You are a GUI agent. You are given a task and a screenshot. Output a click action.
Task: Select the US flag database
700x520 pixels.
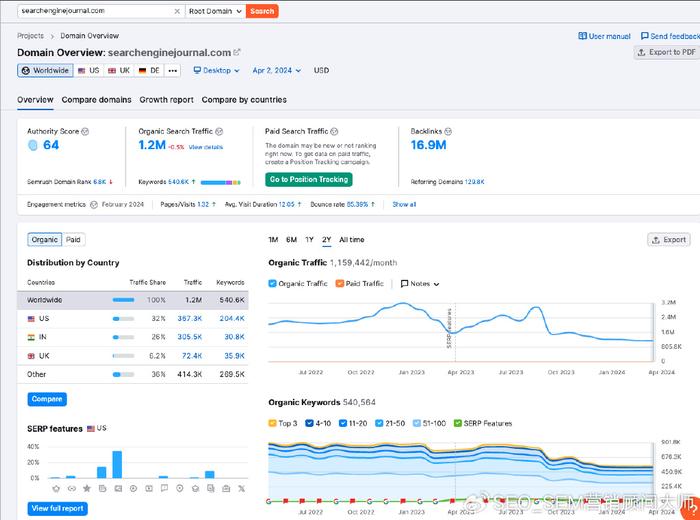[x=88, y=71]
